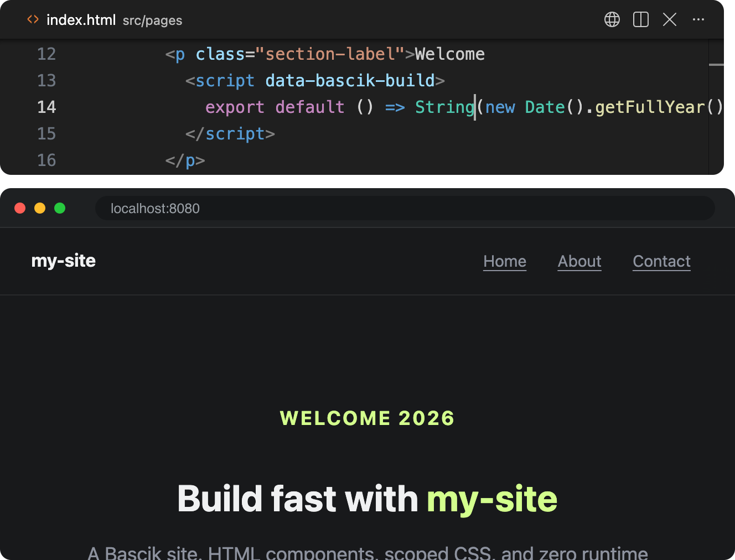Click the src/pages path label
Image resolution: width=735 pixels, height=560 pixels.
click(152, 20)
